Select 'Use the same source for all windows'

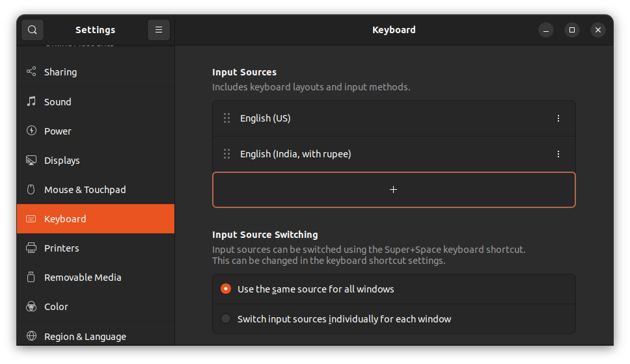pyautogui.click(x=226, y=289)
